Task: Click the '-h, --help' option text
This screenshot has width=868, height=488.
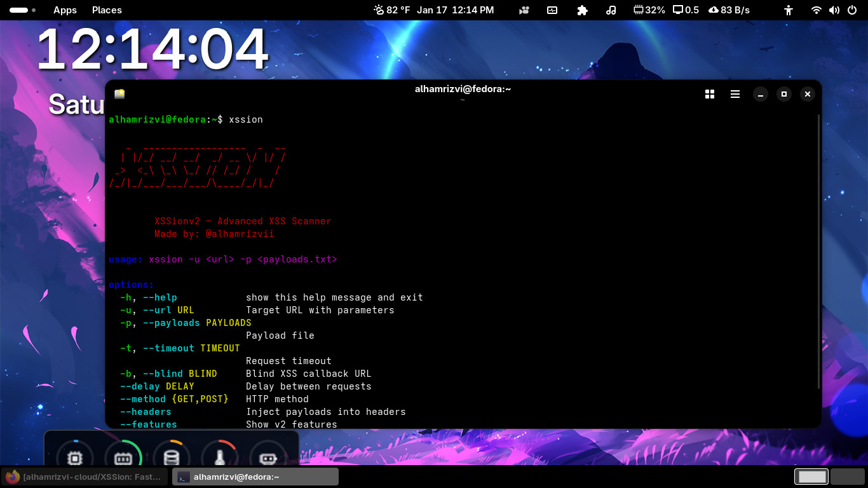Action: pyautogui.click(x=149, y=297)
